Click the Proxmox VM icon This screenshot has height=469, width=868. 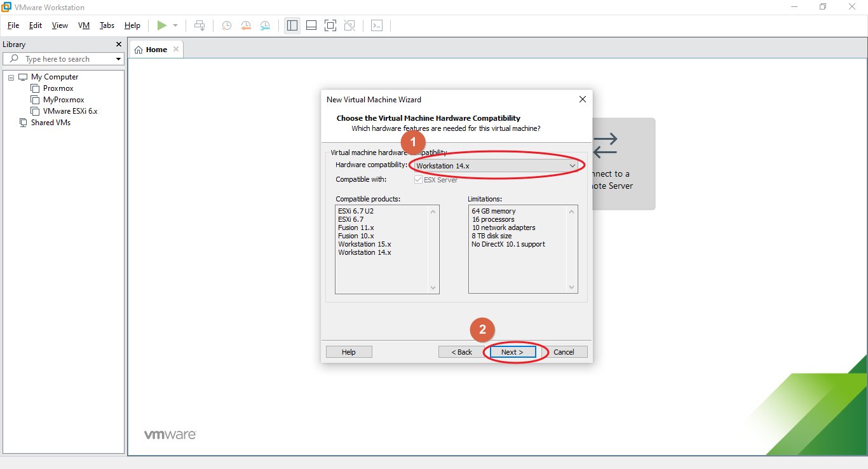pos(36,88)
